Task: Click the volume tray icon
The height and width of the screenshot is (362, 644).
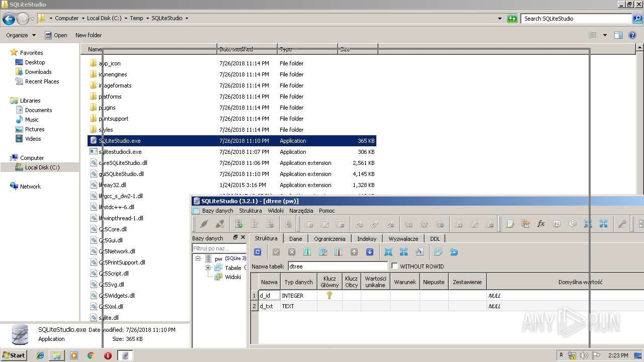Action: pyautogui.click(x=585, y=355)
